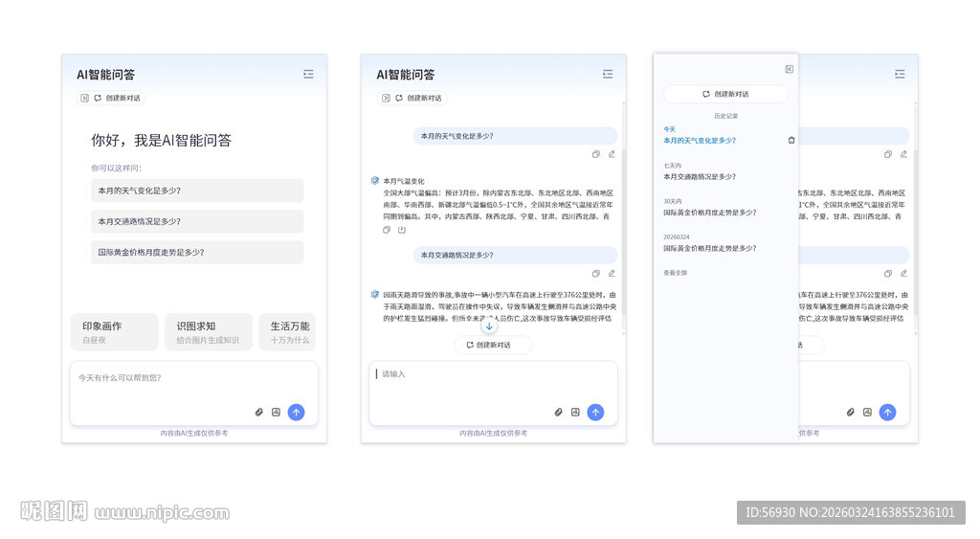
Task: Click 创建新对话 on the welcome screen panel
Action: [x=117, y=99]
